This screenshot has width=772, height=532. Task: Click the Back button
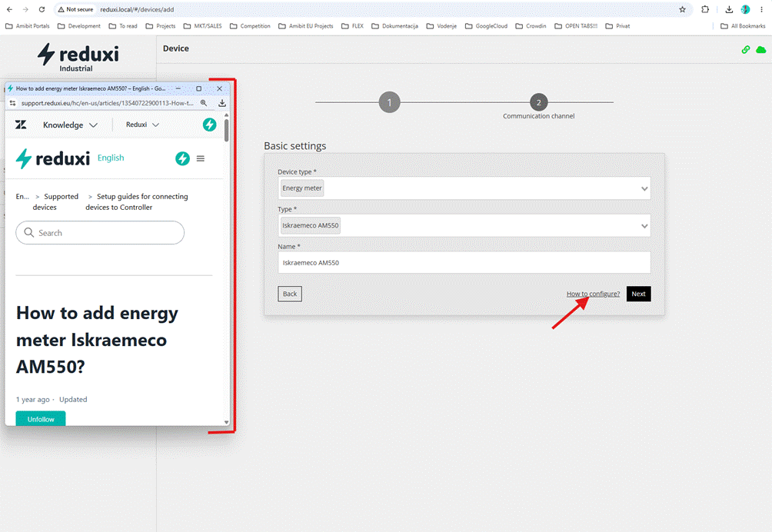[289, 294]
